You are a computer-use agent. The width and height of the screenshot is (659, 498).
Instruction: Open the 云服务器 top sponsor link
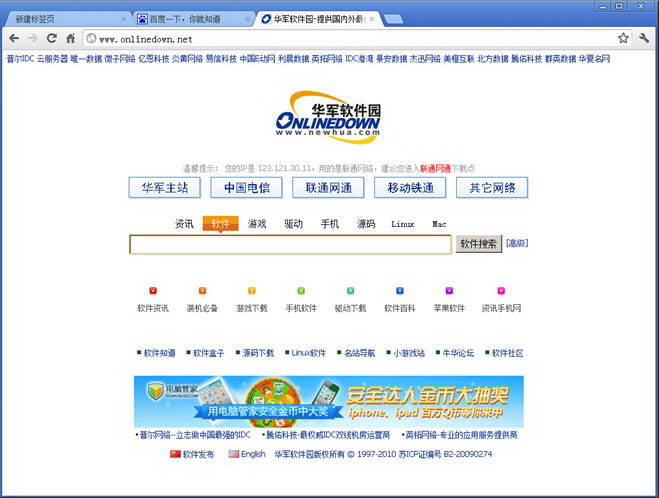pyautogui.click(x=52, y=59)
